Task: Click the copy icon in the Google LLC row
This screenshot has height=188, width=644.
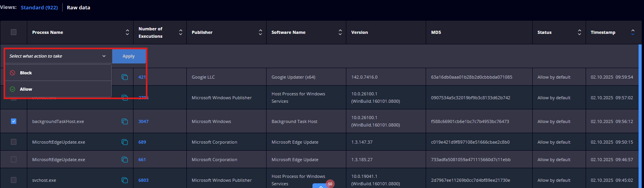Action: click(125, 77)
